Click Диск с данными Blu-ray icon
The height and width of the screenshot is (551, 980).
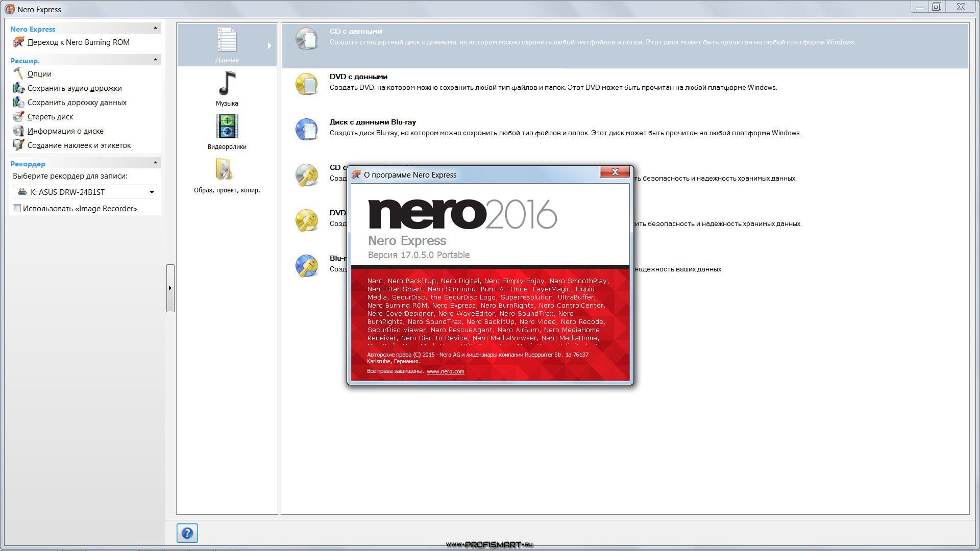307,130
